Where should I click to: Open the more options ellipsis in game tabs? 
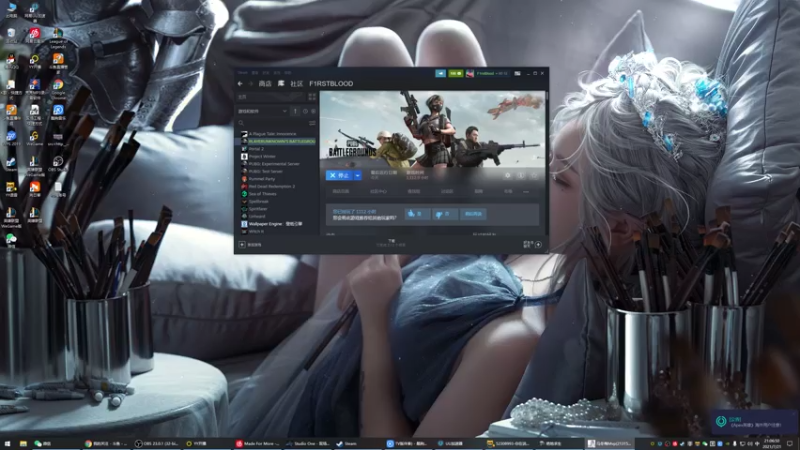tap(526, 192)
